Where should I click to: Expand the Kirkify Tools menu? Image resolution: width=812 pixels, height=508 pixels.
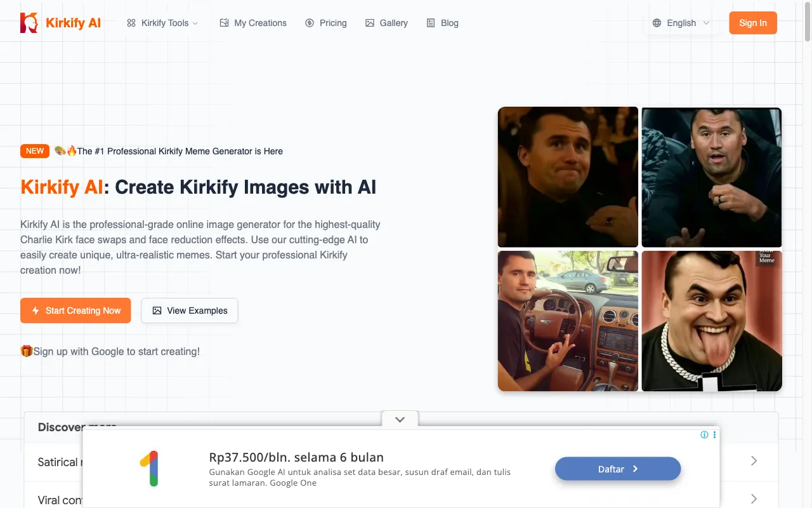162,23
